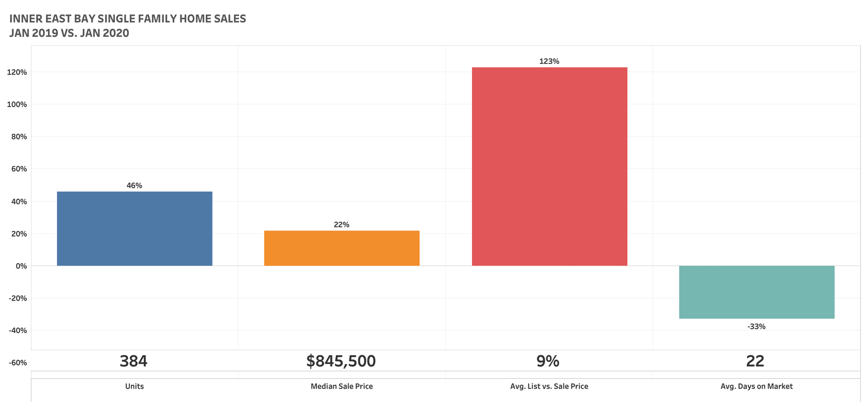This screenshot has width=868, height=409.
Task: Select the $845,500 median price value
Action: (x=341, y=361)
